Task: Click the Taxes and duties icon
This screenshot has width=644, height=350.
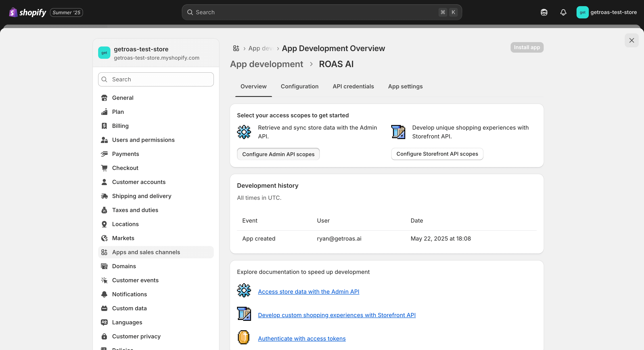Action: [x=104, y=210]
